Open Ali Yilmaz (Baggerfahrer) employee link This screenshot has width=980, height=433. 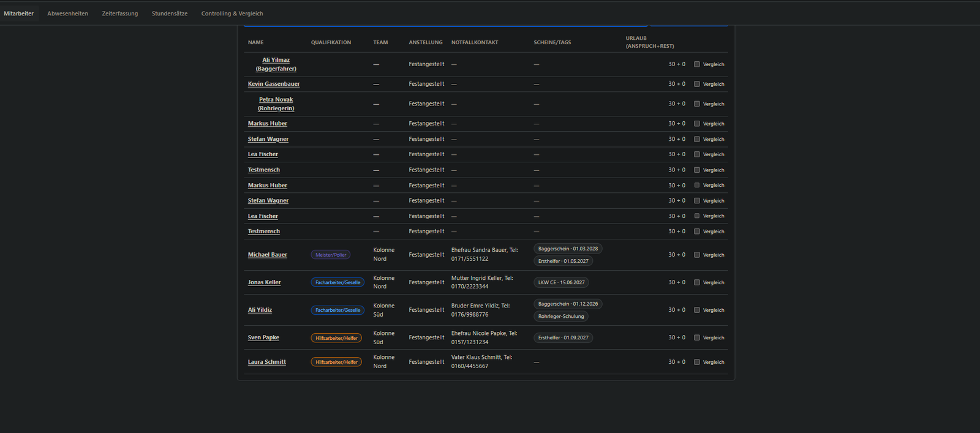tap(276, 64)
